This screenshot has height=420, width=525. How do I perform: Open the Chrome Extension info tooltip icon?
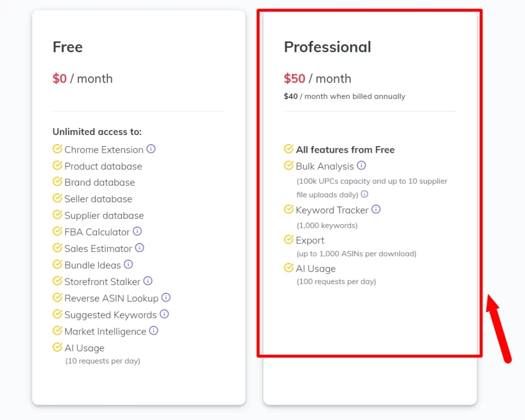click(151, 149)
